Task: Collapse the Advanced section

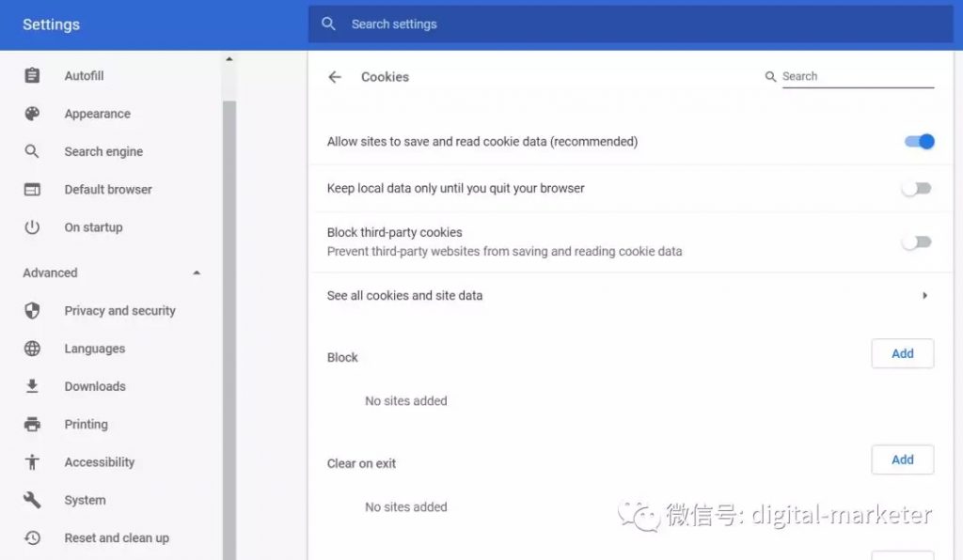Action: pos(197,273)
